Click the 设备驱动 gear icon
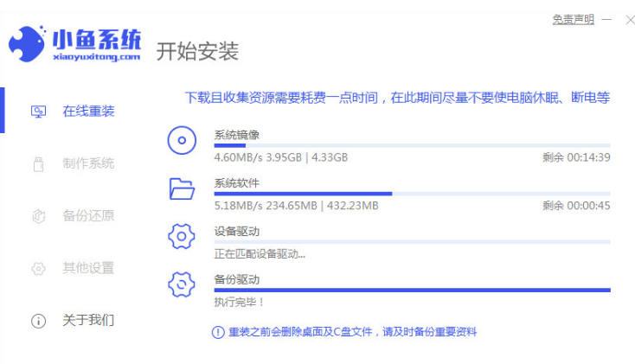635x364 pixels. 182,236
